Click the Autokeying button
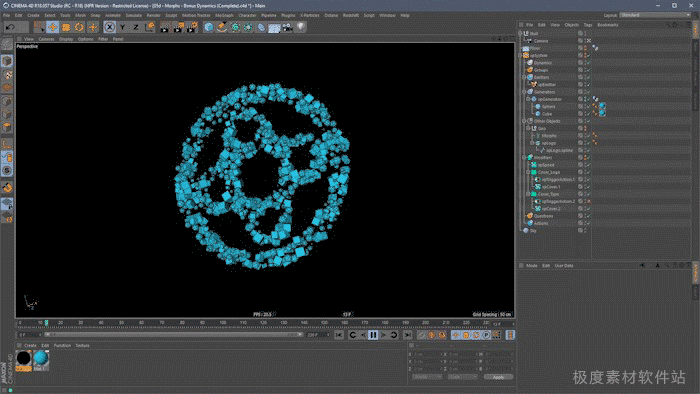 point(431,335)
